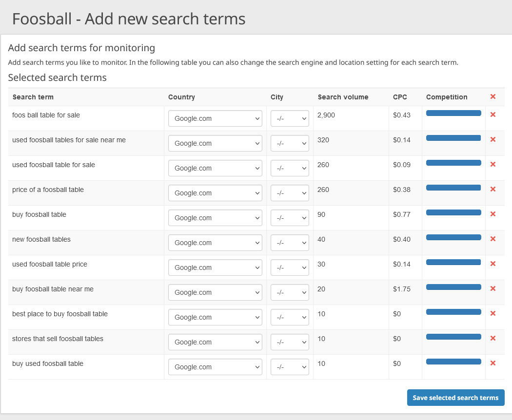This screenshot has height=420, width=512.
Task: Remove the "buy foosball table near me" keyword
Action: point(492,288)
